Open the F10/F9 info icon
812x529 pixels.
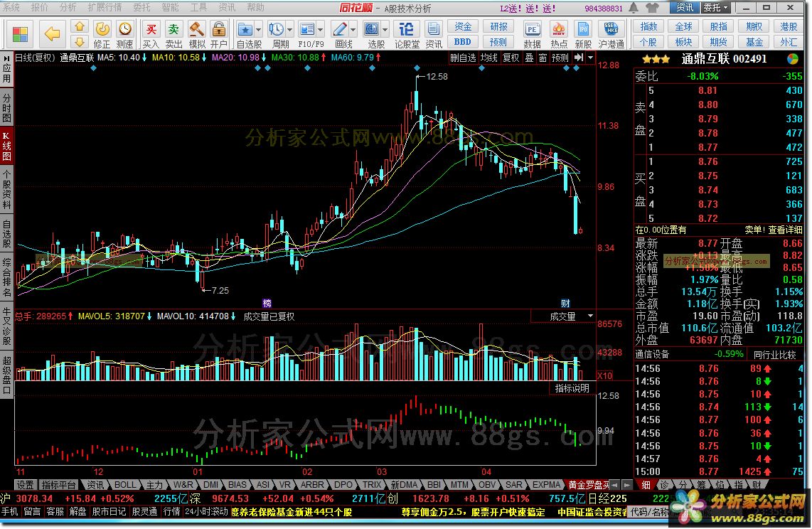(x=307, y=29)
